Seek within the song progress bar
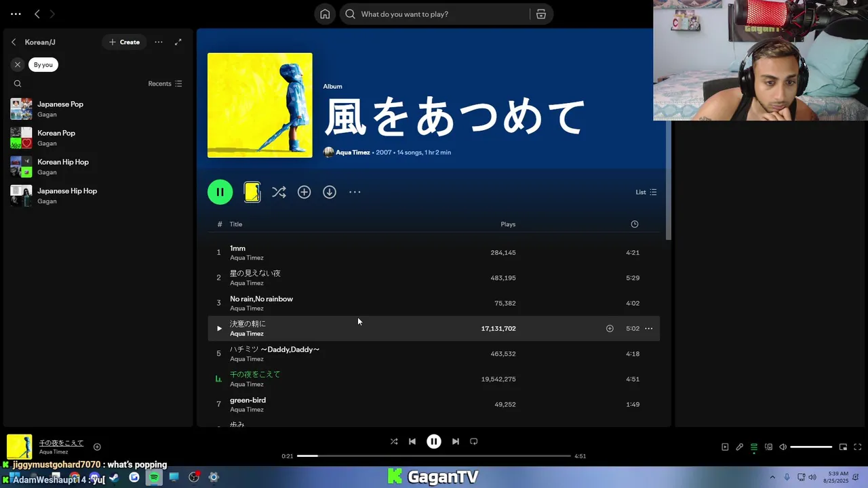The width and height of the screenshot is (868, 488). 434,456
